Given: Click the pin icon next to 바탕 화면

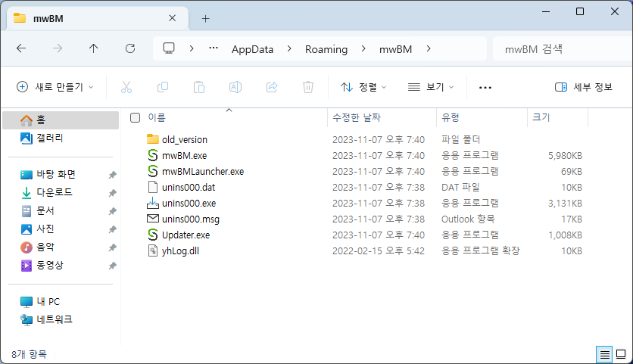Looking at the screenshot, I should point(112,175).
